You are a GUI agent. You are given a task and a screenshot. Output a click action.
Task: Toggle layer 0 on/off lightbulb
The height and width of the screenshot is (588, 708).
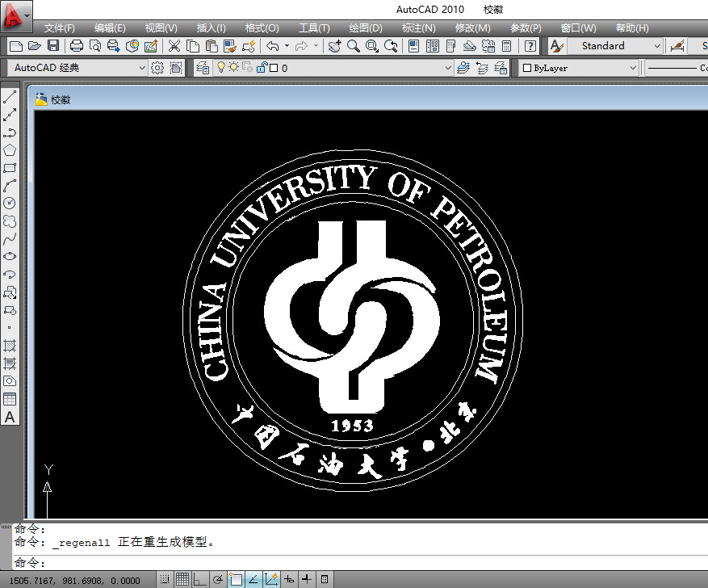pos(221,68)
